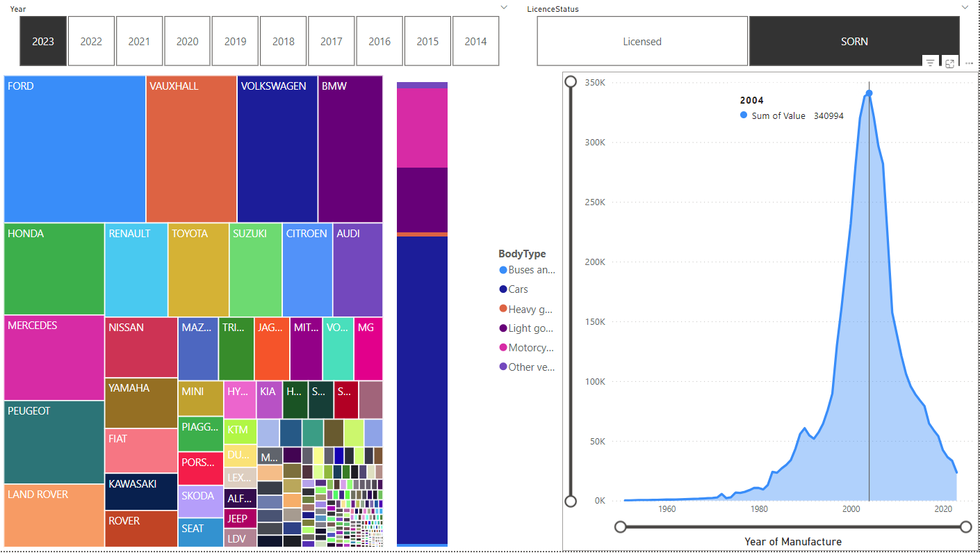
Task: Select the LDV treemap tile
Action: 240,538
